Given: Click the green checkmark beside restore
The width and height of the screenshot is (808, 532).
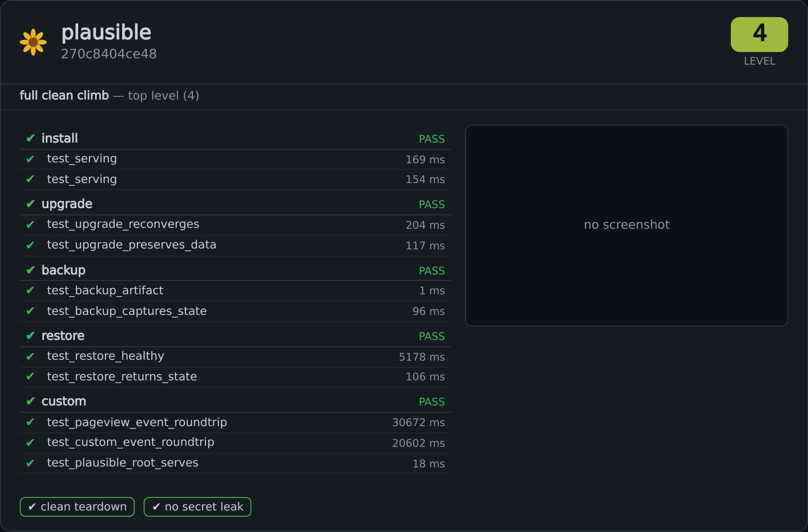Looking at the screenshot, I should (x=31, y=336).
